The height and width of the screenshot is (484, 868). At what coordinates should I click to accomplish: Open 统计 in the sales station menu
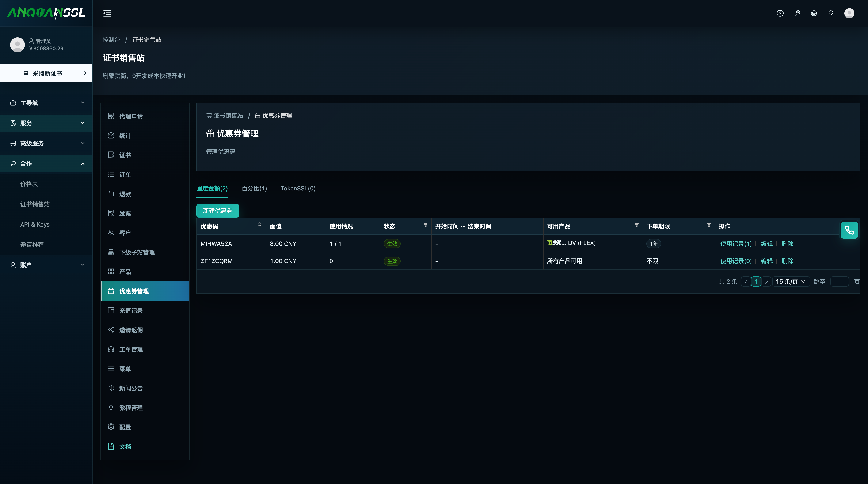145,136
